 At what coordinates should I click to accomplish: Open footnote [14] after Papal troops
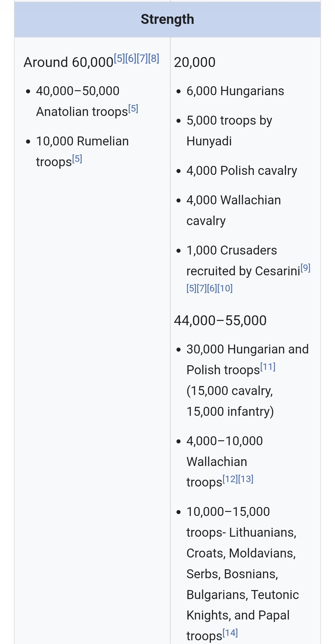[230, 633]
